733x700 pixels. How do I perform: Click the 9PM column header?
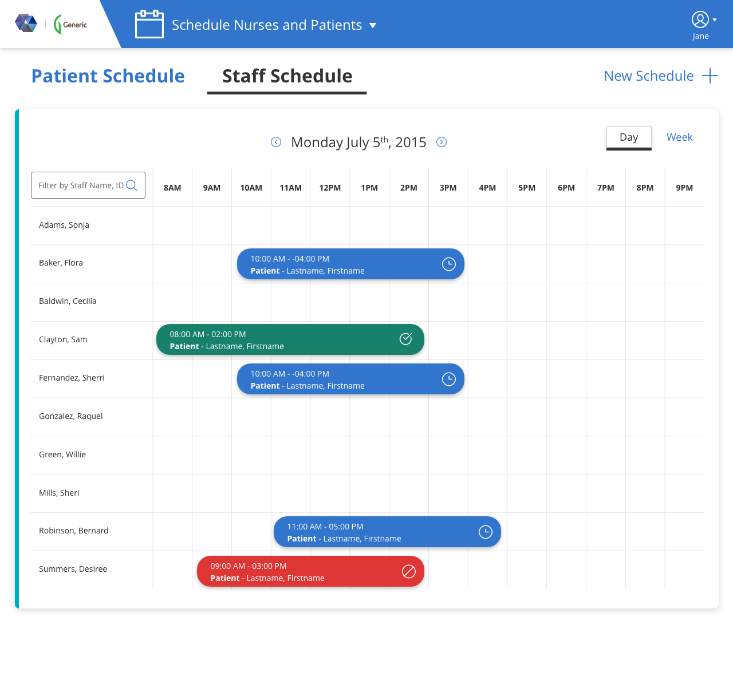(x=684, y=188)
